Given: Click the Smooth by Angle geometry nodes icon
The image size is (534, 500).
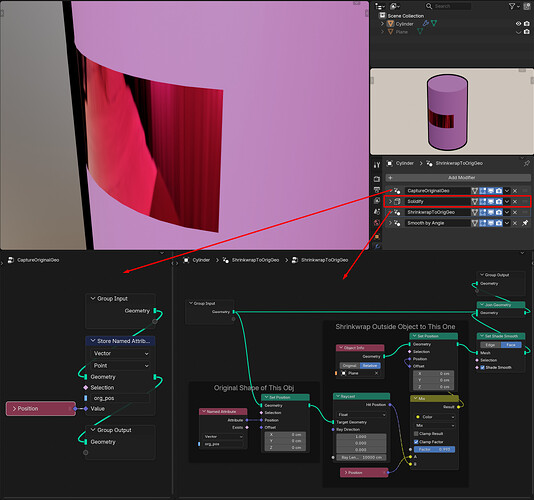Looking at the screenshot, I should (397, 223).
